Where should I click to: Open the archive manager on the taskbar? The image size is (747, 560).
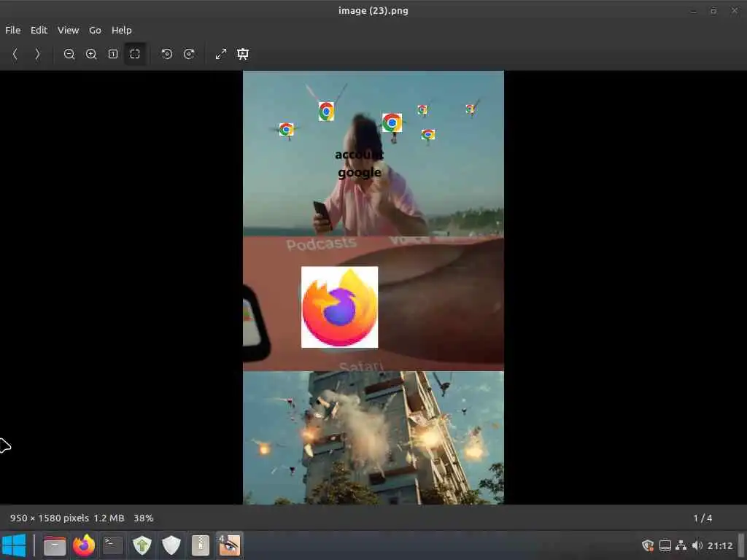pyautogui.click(x=201, y=545)
